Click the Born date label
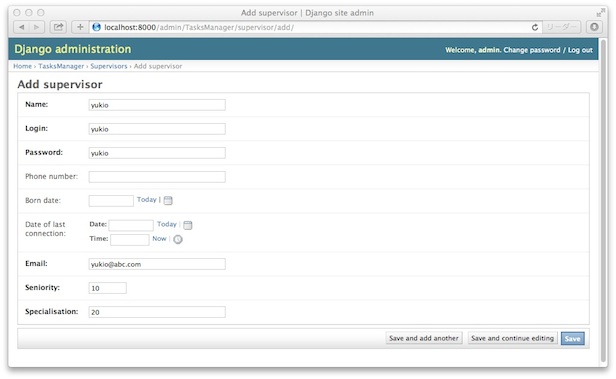This screenshot has width=616, height=379. coord(43,200)
